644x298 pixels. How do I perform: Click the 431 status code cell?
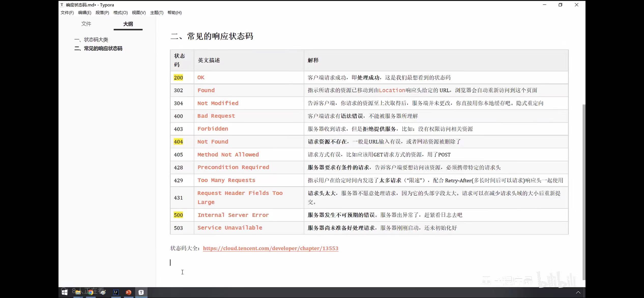pyautogui.click(x=182, y=198)
